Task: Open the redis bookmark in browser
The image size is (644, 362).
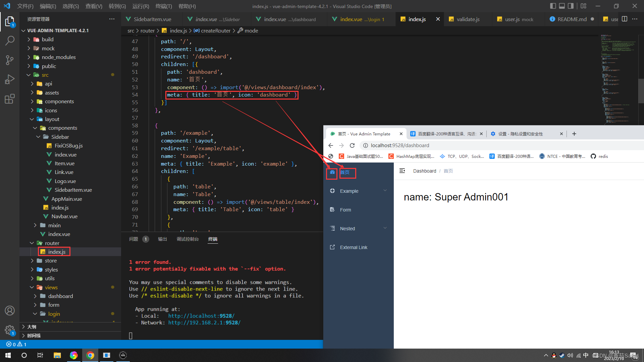Action: tap(599, 156)
